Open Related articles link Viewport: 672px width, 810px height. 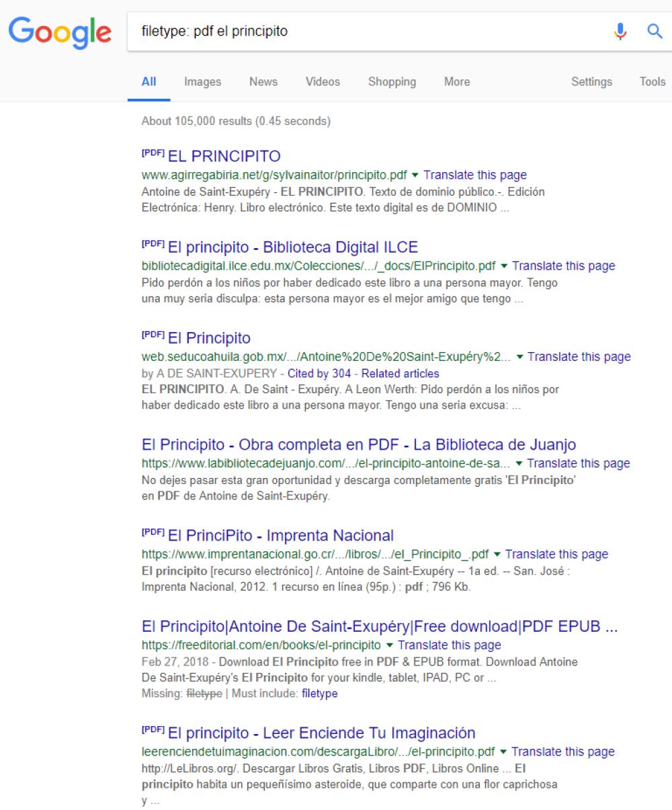[399, 373]
